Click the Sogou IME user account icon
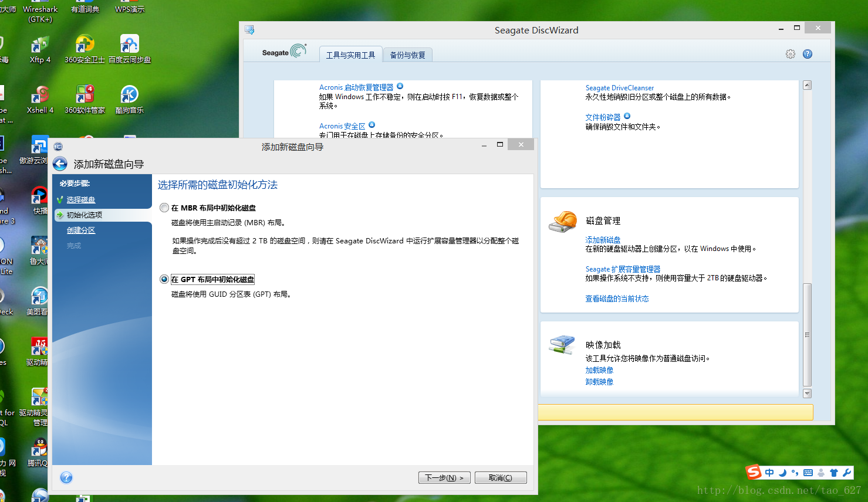The height and width of the screenshot is (502, 868). coord(821,473)
